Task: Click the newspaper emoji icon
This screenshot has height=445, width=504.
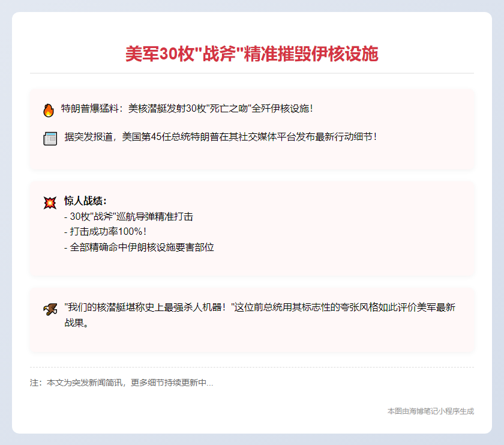Action: click(x=50, y=138)
